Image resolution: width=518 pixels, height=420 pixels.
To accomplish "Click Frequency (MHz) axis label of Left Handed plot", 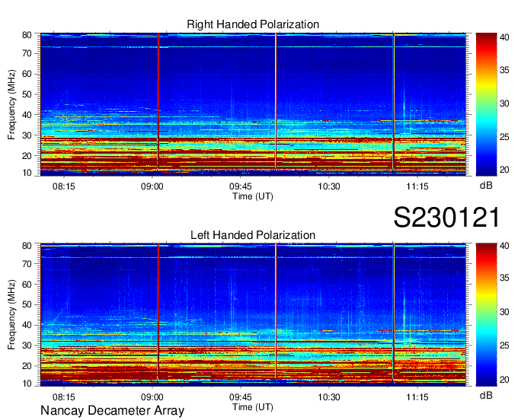I will 12,315.
